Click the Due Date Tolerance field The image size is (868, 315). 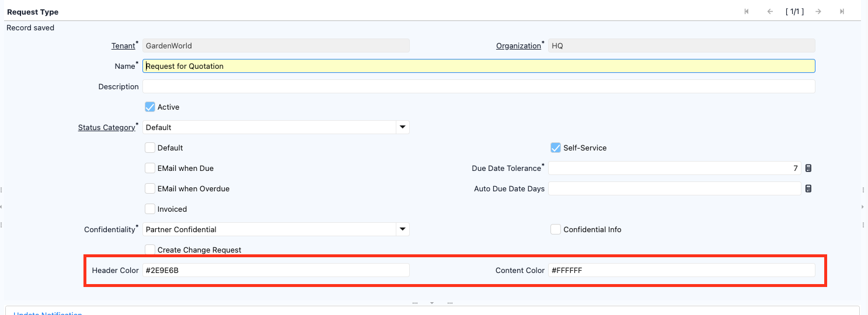(675, 168)
